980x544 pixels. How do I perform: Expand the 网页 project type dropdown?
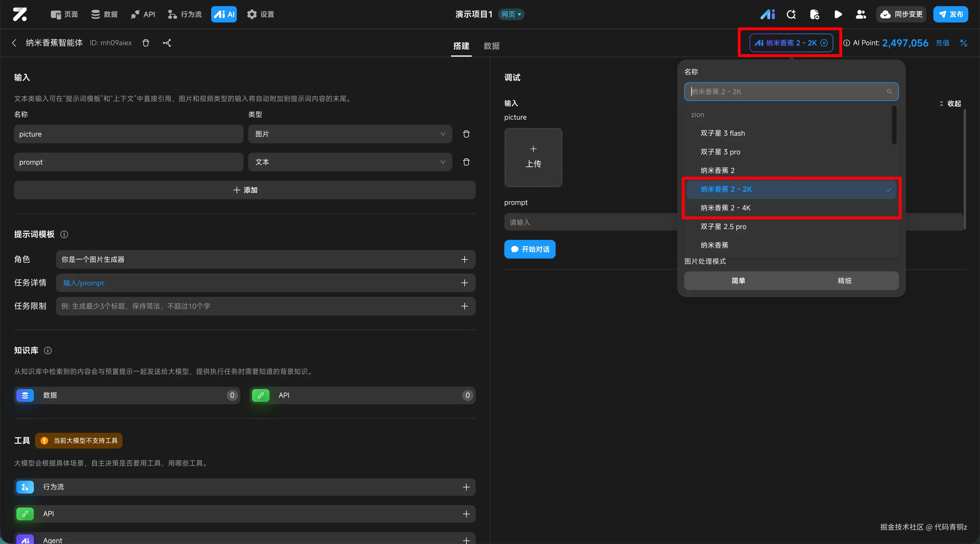click(511, 15)
